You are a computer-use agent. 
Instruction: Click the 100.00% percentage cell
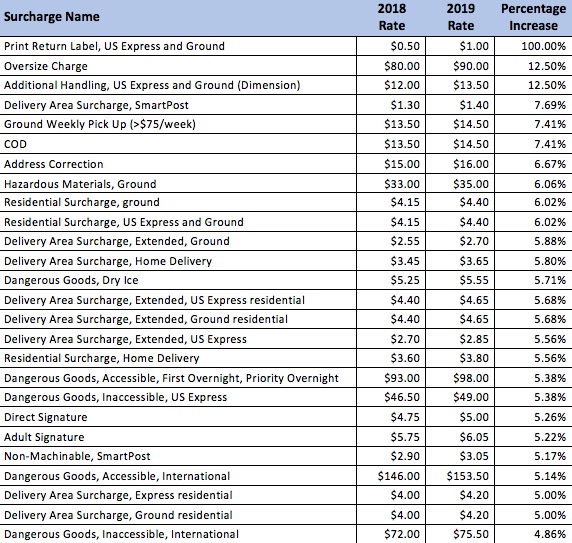coord(533,46)
